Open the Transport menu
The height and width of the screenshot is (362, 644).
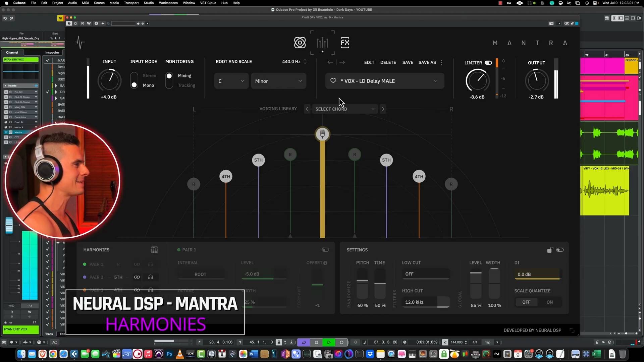[x=131, y=3]
